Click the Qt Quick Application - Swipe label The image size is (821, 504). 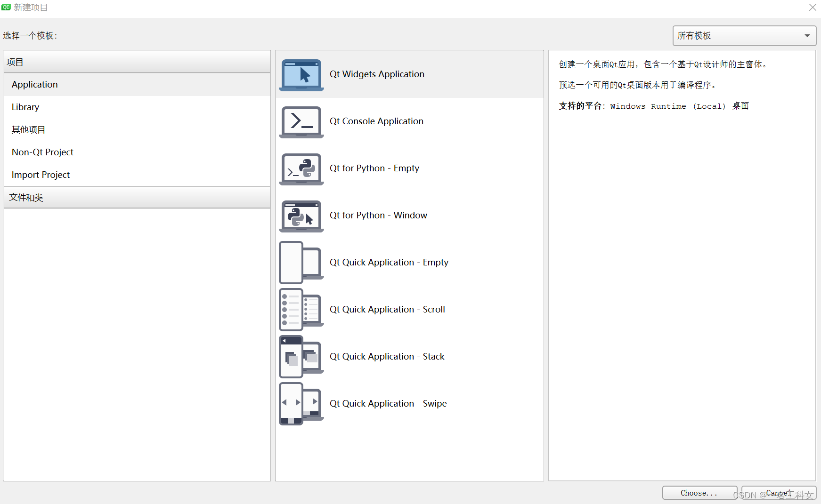pos(388,404)
